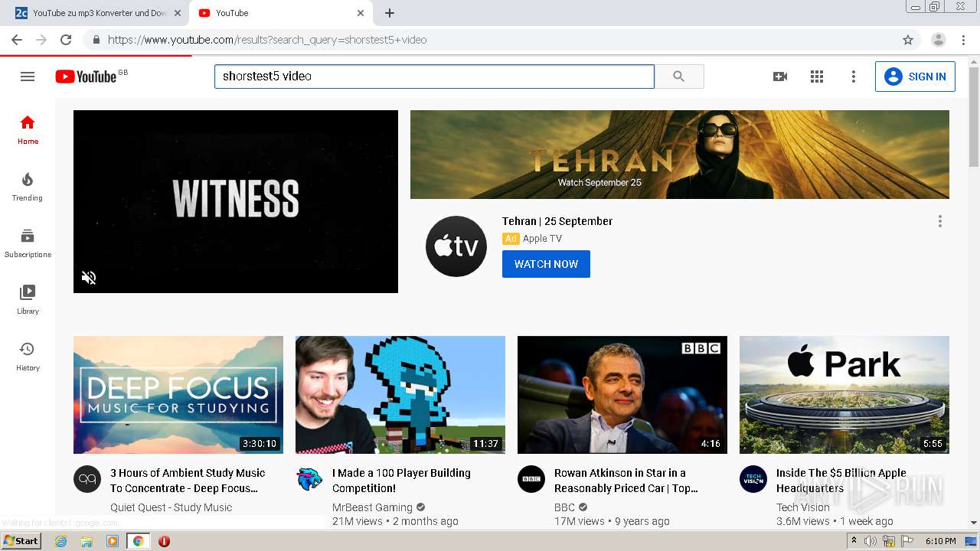The image size is (980, 551).
Task: Open Inside The $5 Billion Apple title
Action: coord(841,481)
